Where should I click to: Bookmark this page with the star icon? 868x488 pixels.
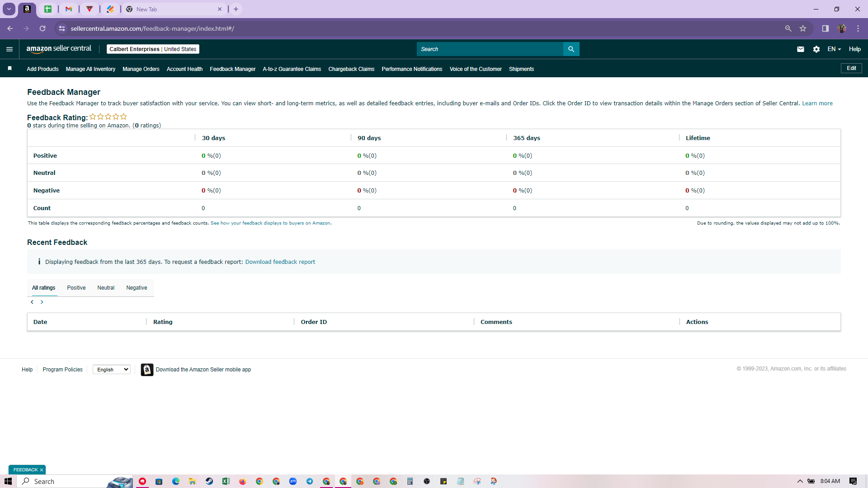coord(803,28)
